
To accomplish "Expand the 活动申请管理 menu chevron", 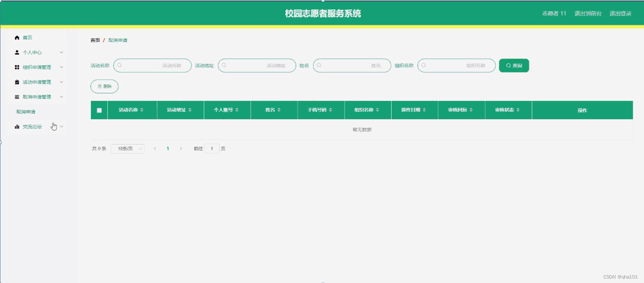I will 61,82.
